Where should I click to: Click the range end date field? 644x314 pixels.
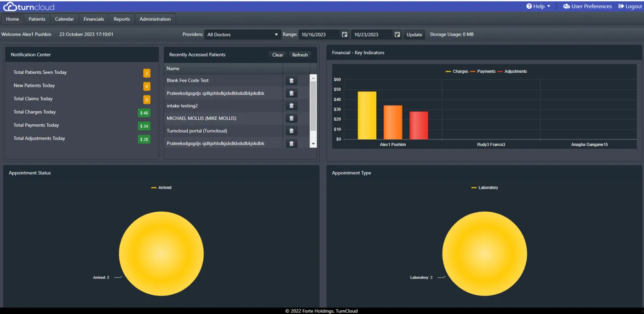372,35
